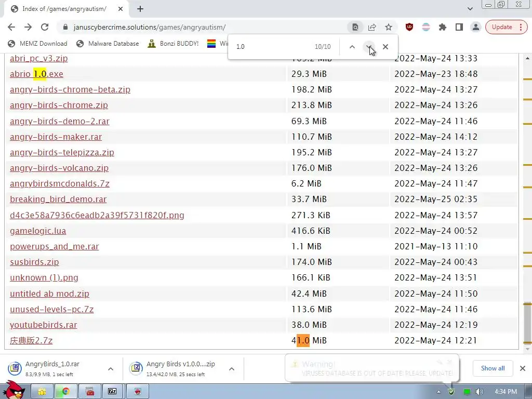Select the date 2021-May-13 11:10
Image resolution: width=532 pixels, height=399 pixels.
(436, 246)
